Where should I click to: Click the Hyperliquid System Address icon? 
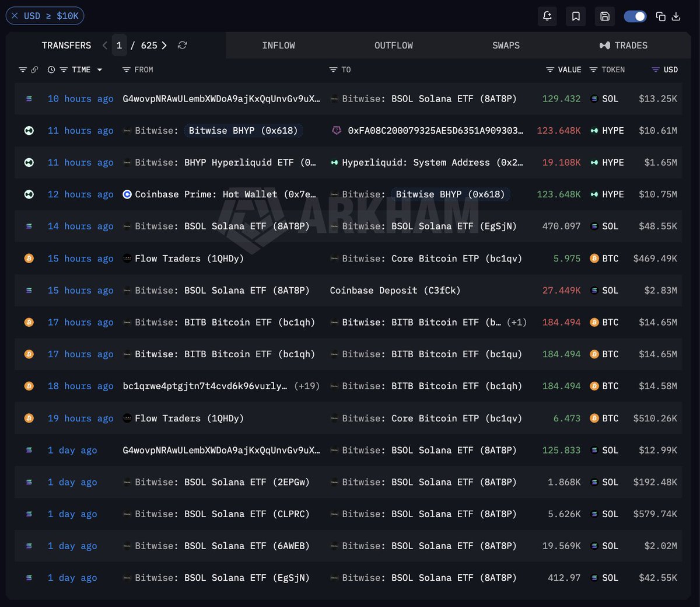click(x=334, y=163)
